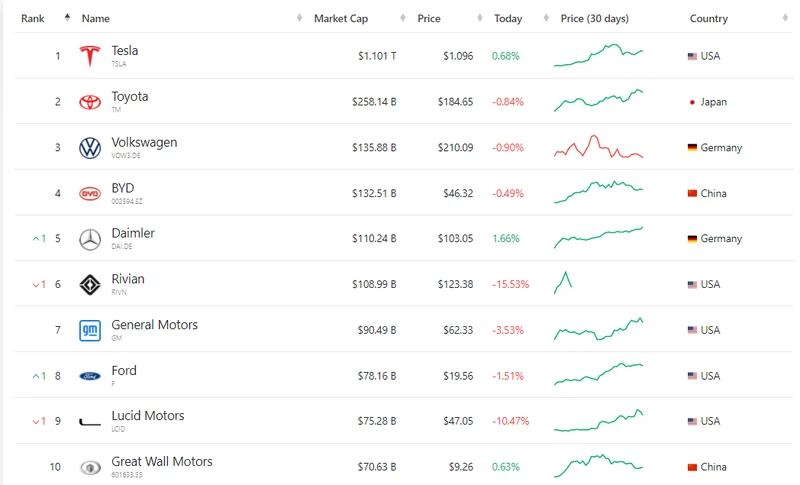
Task: Click the USA flag in Tesla row
Action: (x=692, y=56)
